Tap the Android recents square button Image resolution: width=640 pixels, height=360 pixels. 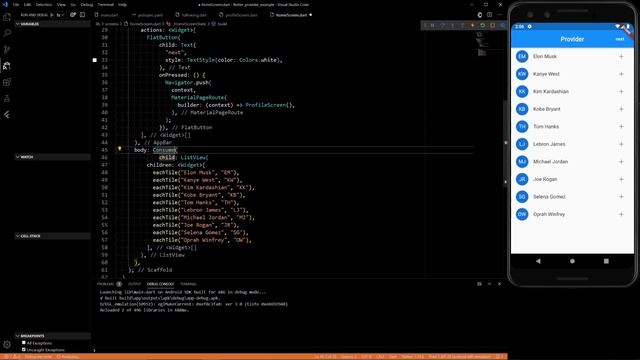(x=606, y=261)
